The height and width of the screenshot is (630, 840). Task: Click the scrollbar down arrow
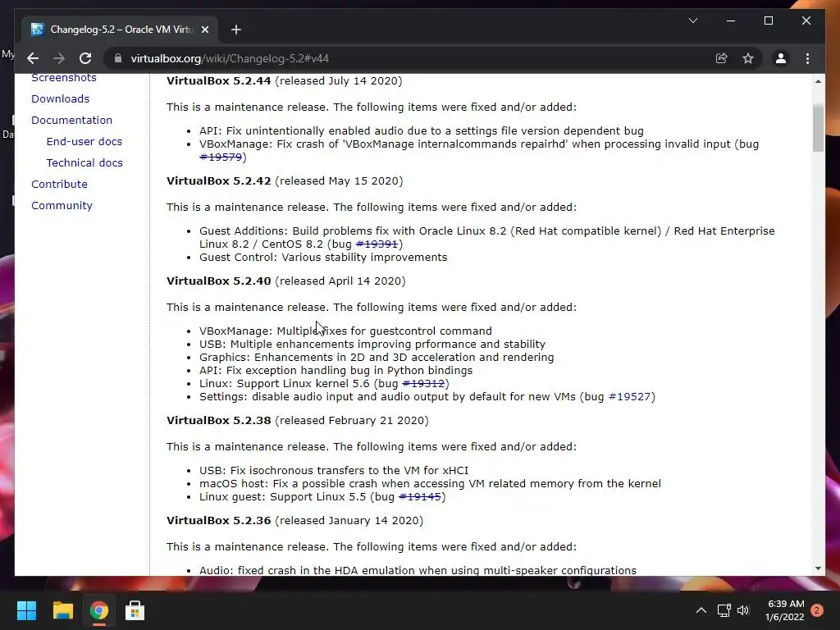(818, 568)
